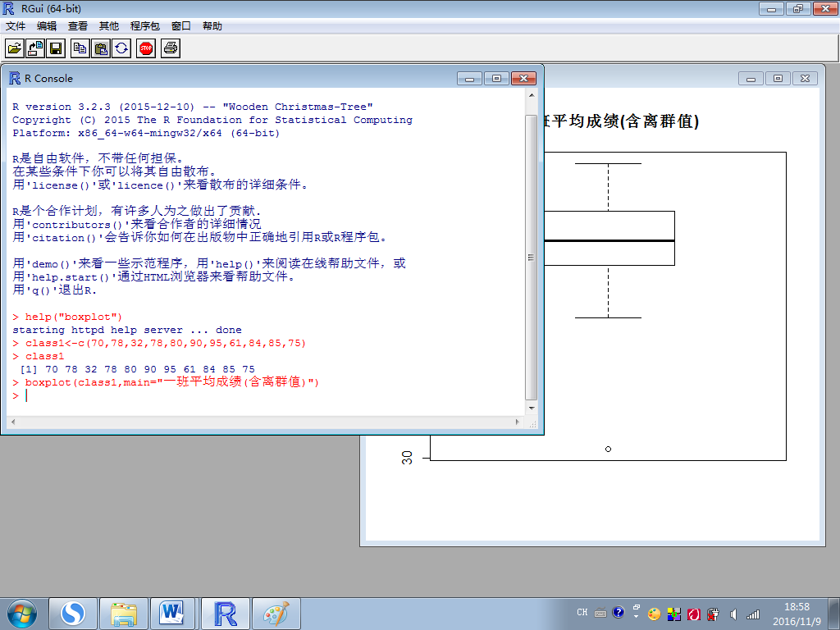Click the keyboard icon in system tray

[600, 613]
